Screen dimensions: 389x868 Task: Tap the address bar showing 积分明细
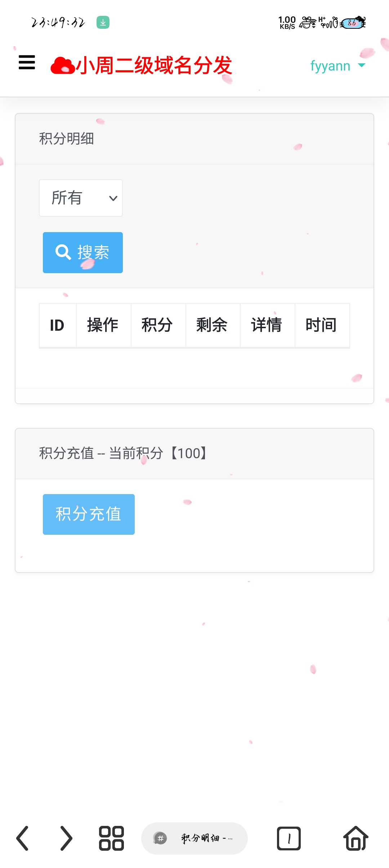click(194, 838)
